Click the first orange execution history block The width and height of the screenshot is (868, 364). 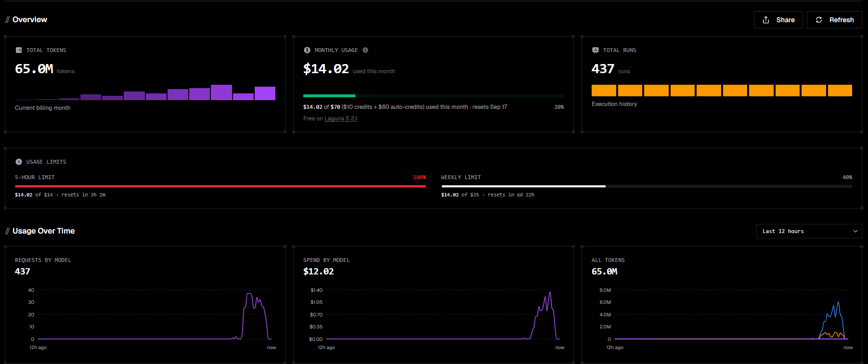point(604,91)
